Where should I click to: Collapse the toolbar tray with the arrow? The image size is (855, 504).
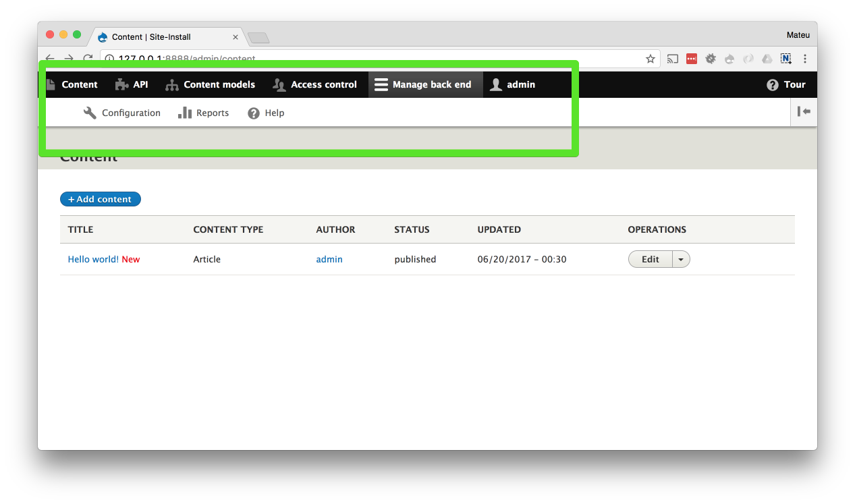point(804,112)
